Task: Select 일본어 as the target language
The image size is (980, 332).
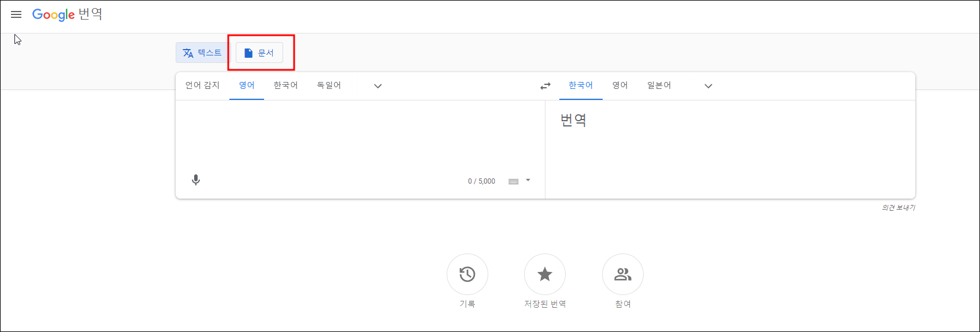Action: pos(659,85)
